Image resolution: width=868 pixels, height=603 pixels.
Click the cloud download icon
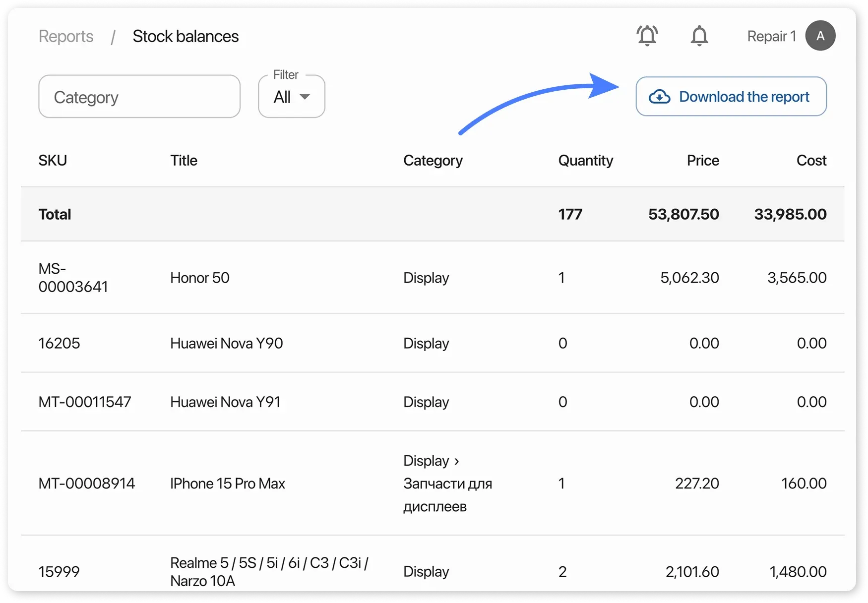[659, 97]
